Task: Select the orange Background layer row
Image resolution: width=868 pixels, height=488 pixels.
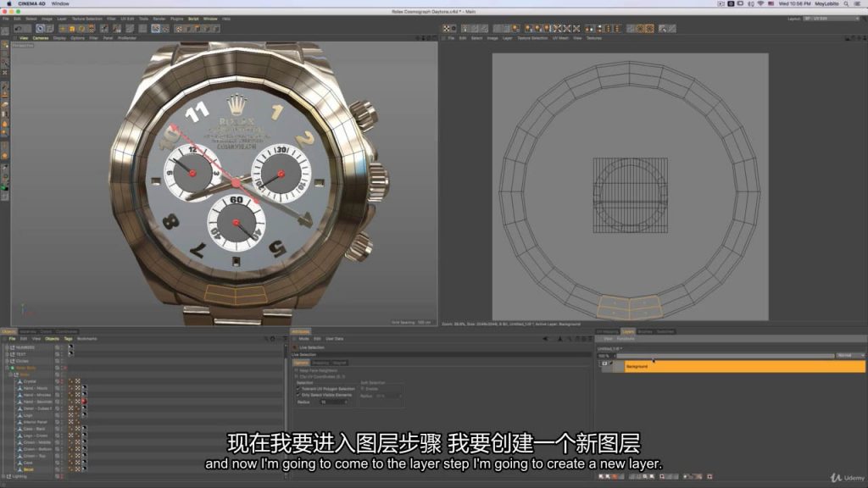Action: pos(744,366)
